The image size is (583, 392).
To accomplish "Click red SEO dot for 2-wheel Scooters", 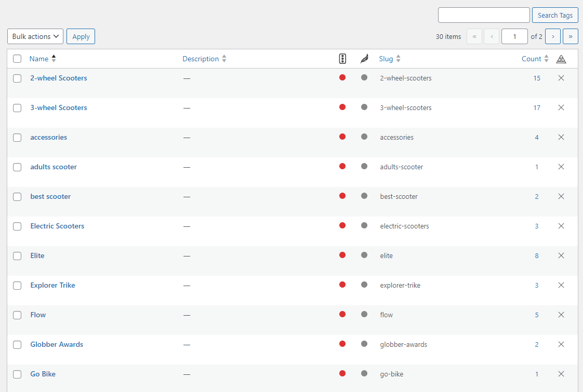I will point(342,77).
